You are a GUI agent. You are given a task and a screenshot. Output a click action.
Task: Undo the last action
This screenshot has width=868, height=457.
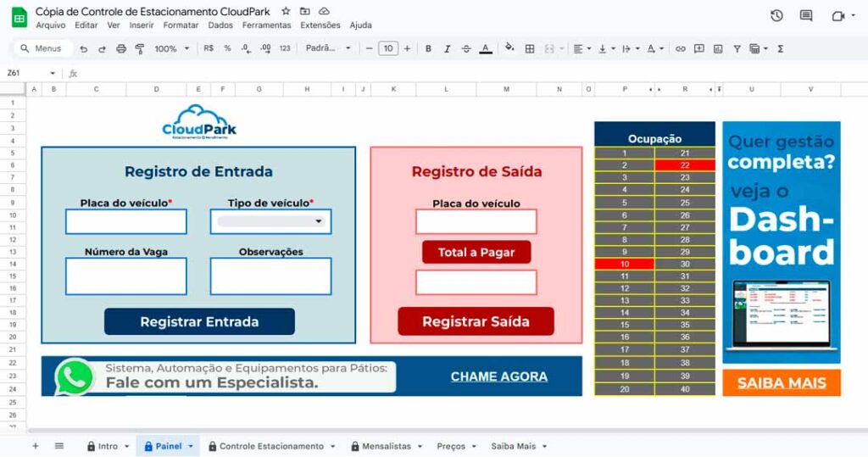(84, 48)
